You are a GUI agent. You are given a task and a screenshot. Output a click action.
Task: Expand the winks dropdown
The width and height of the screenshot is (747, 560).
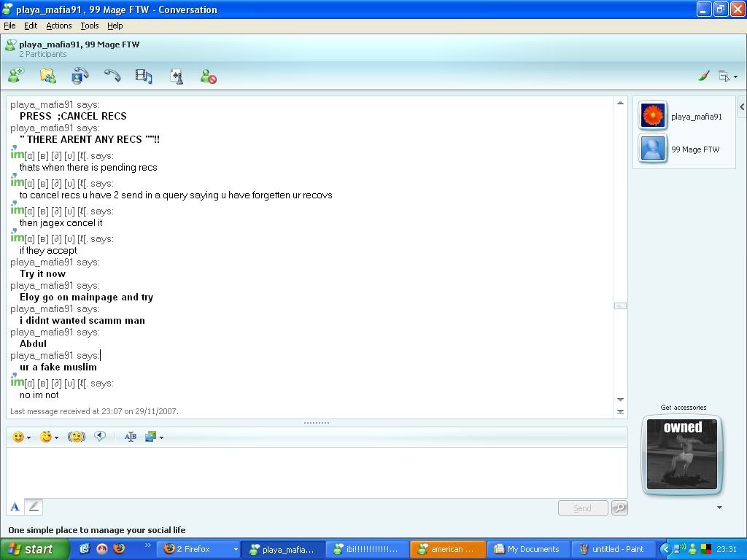56,437
